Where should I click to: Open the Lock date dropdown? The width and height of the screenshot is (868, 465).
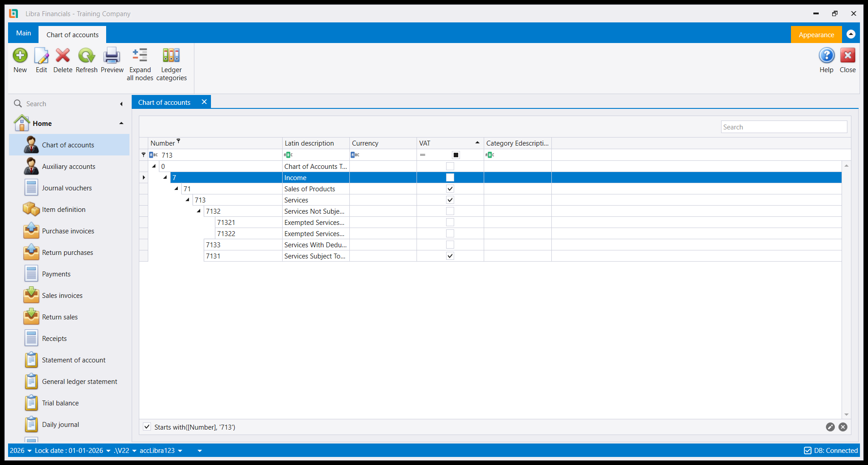73,451
